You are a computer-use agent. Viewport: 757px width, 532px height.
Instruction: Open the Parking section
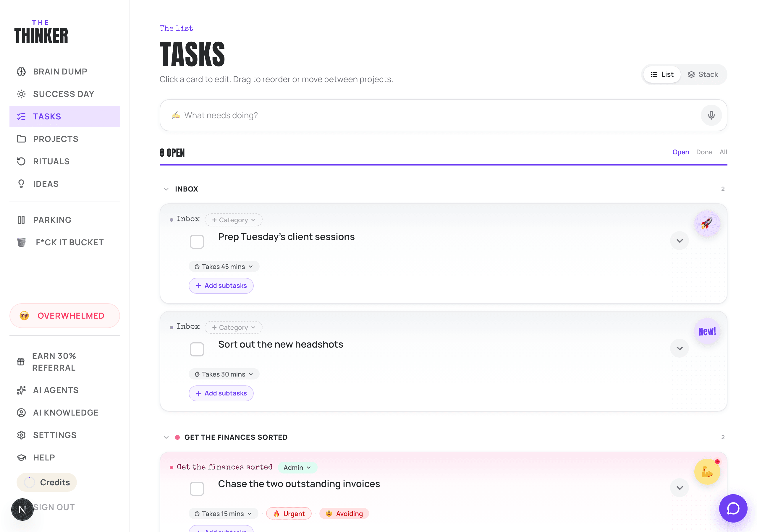[65, 220]
